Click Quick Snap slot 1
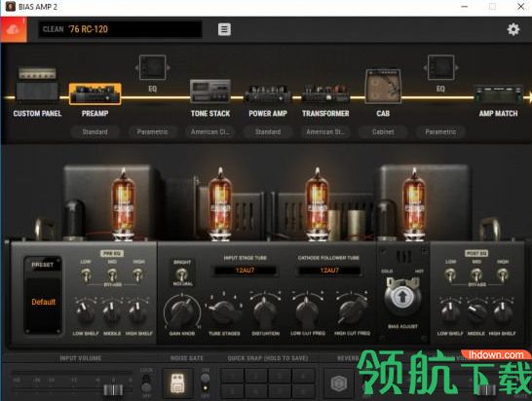 coord(233,376)
